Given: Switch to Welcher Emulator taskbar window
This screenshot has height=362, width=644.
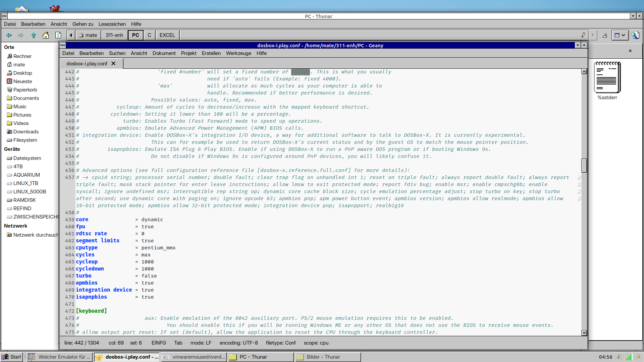Looking at the screenshot, I should pyautogui.click(x=59, y=357).
